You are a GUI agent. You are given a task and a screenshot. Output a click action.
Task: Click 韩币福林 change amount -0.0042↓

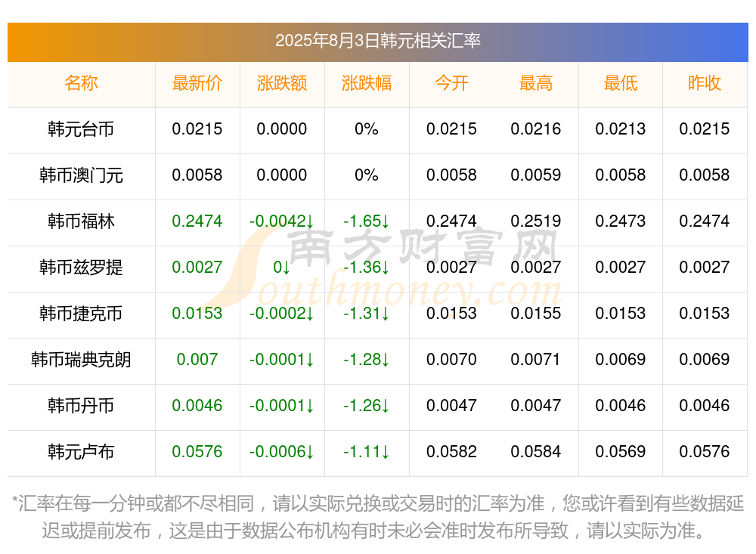[x=282, y=221]
